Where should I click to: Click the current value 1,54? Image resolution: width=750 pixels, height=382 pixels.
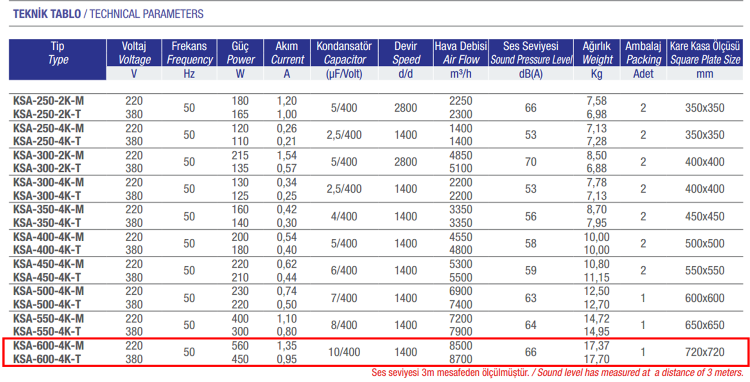coord(287,155)
